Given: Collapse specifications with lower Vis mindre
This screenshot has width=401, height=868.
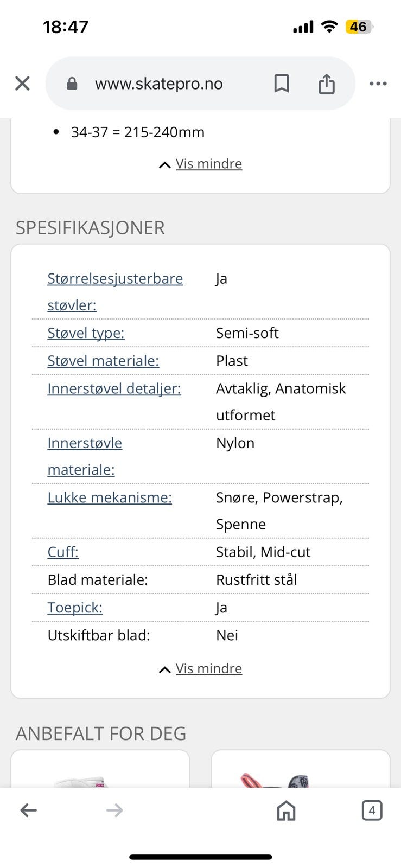Looking at the screenshot, I should [208, 668].
